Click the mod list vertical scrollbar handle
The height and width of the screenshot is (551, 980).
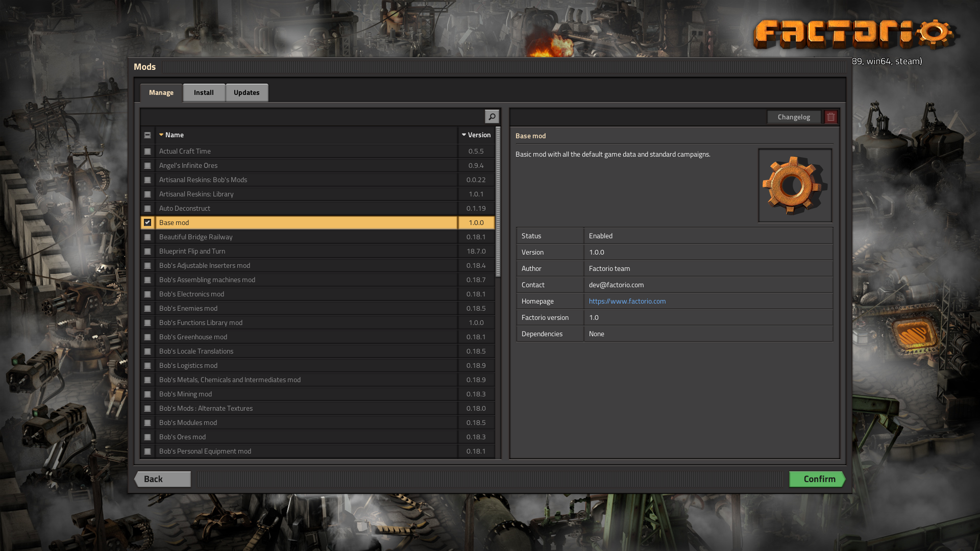[498, 202]
